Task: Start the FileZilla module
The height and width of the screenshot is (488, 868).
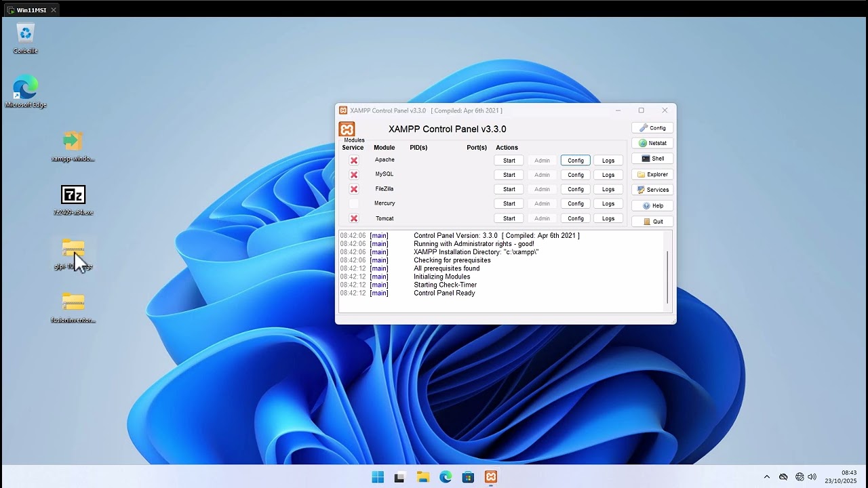Action: pos(509,189)
